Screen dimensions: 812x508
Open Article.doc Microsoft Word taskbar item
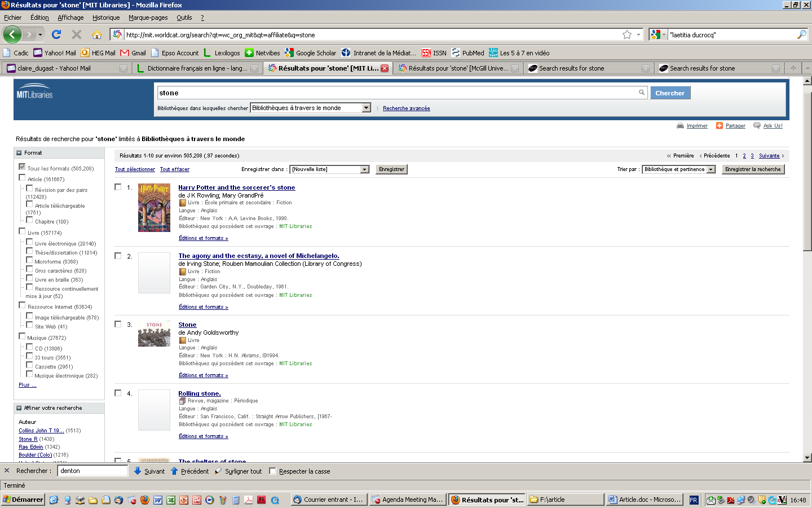tap(646, 500)
